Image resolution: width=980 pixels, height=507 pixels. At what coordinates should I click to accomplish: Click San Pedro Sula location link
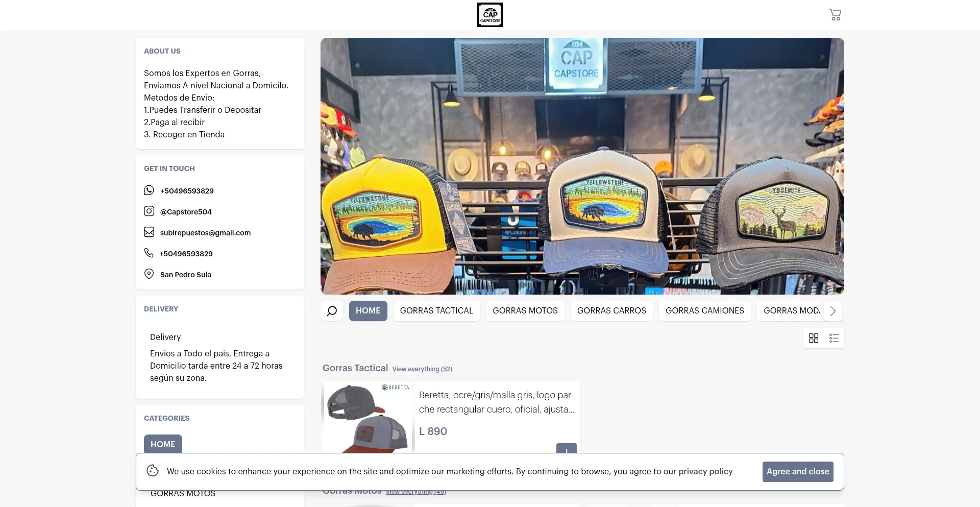[185, 275]
